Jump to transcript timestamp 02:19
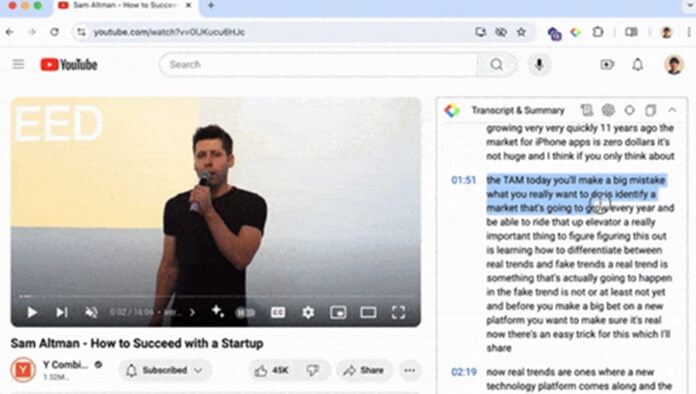The image size is (696, 394). [x=463, y=372]
